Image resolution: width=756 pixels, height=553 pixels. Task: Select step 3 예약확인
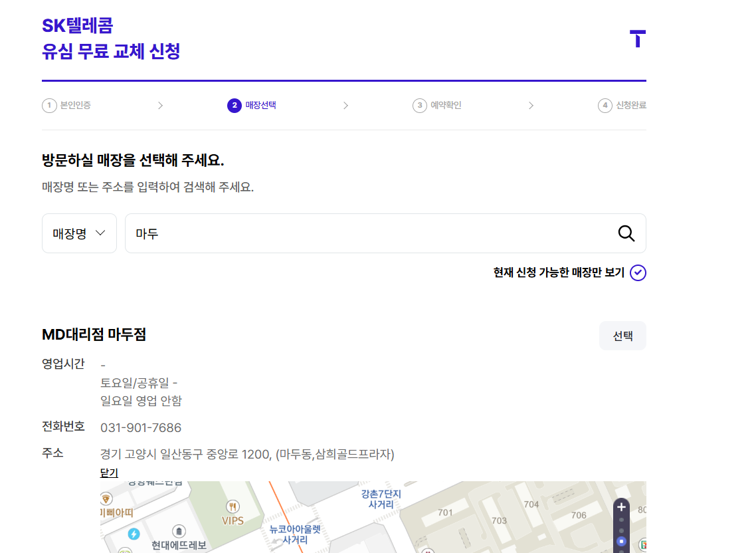coord(437,105)
